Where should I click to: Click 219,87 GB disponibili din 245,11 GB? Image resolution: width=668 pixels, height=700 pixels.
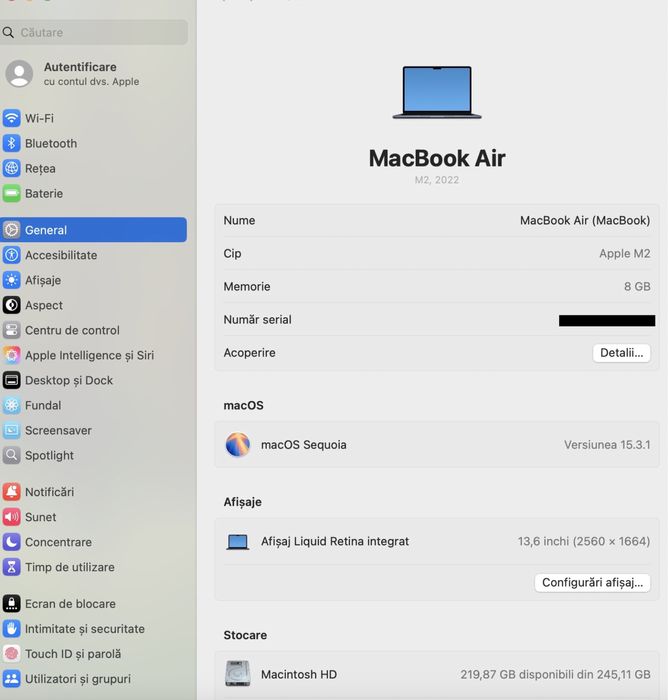[x=555, y=674]
